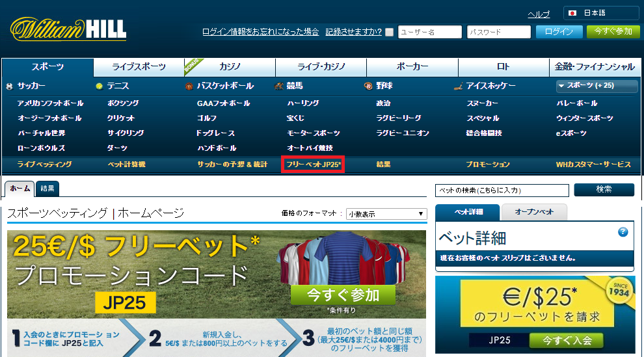Open the WHカスタマーサービス link
Viewport: 644px width, 357px height.
[593, 164]
